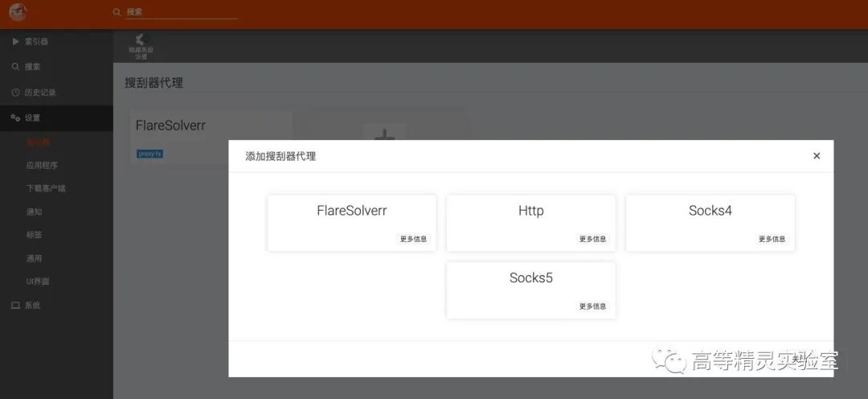Click the clock icon for 历史记录

(x=15, y=93)
